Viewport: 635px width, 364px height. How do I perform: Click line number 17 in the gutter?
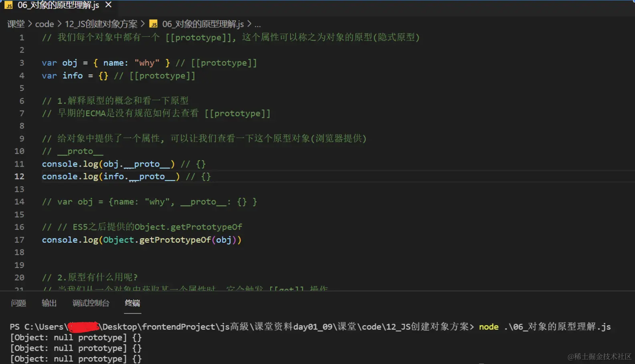point(19,240)
